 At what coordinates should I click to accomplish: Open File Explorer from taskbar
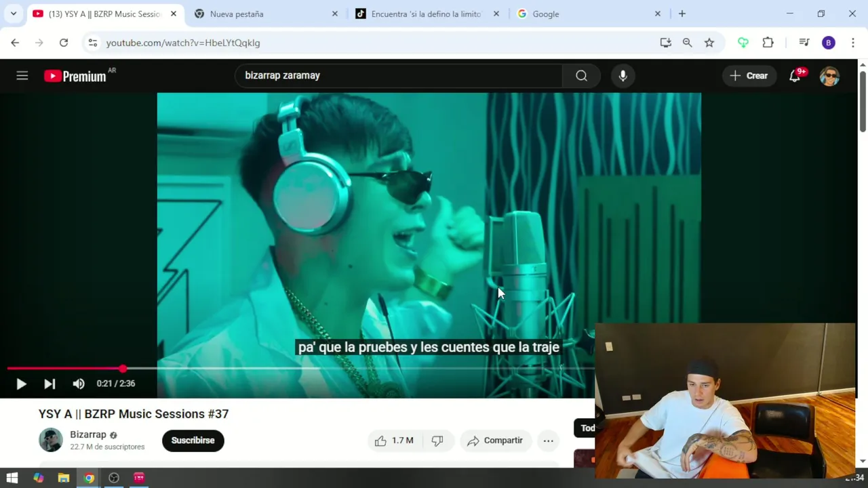coord(63,478)
